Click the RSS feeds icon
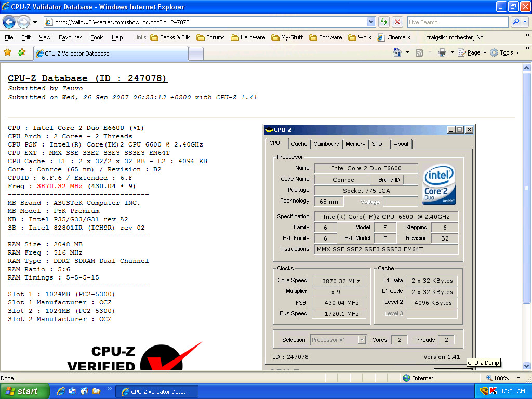This screenshot has height=399, width=532. (x=419, y=52)
